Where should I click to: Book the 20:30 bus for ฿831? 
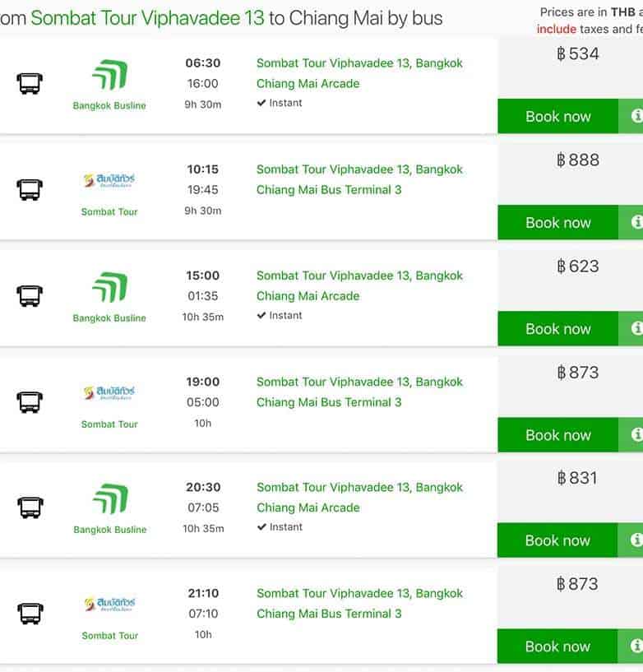tap(557, 540)
